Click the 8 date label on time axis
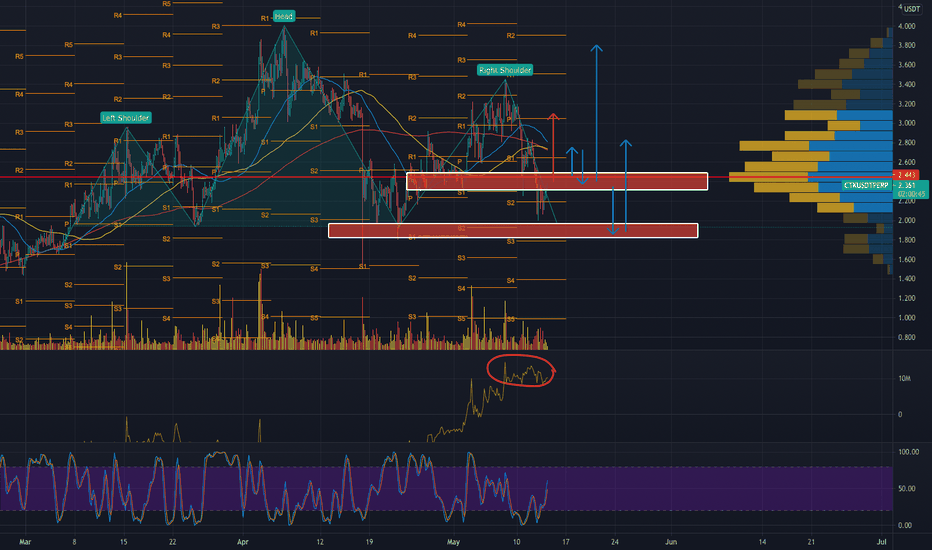This screenshot has height=550, width=932. tap(74, 542)
